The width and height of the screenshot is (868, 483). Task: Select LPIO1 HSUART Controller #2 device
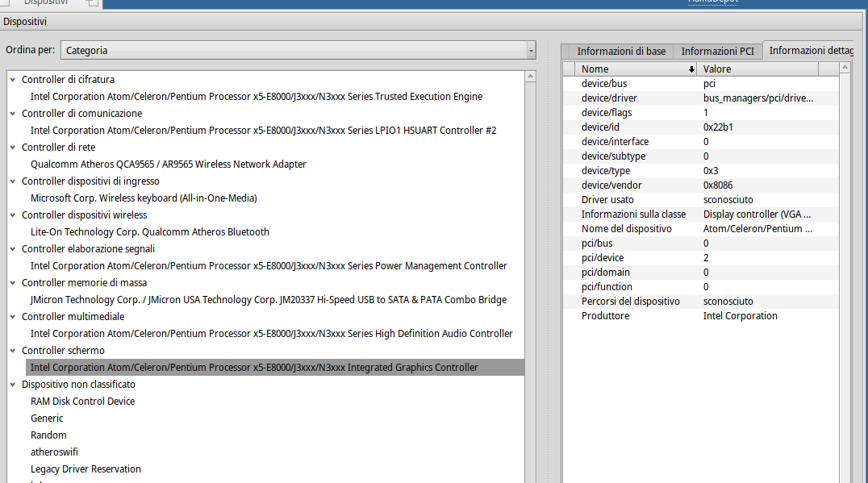click(x=264, y=130)
